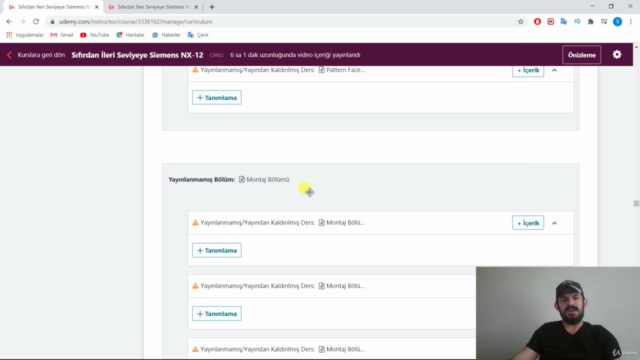The height and width of the screenshot is (360, 640).
Task: Add İçerik to Pattern Face lesson
Action: click(x=528, y=70)
